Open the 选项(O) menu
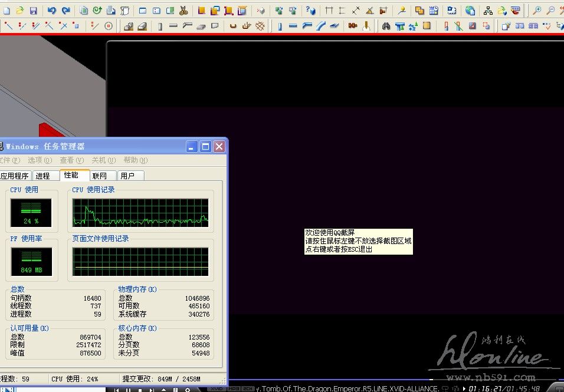 click(39, 160)
